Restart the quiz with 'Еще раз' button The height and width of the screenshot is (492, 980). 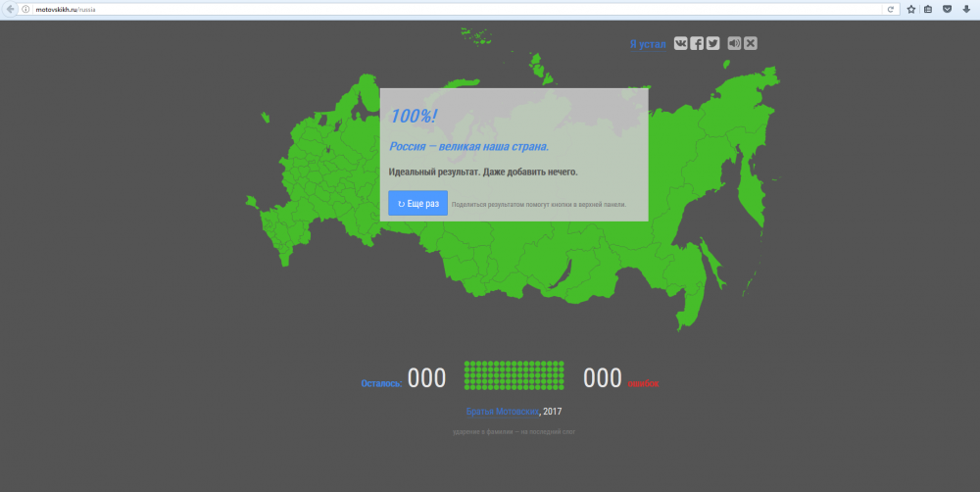coord(418,203)
